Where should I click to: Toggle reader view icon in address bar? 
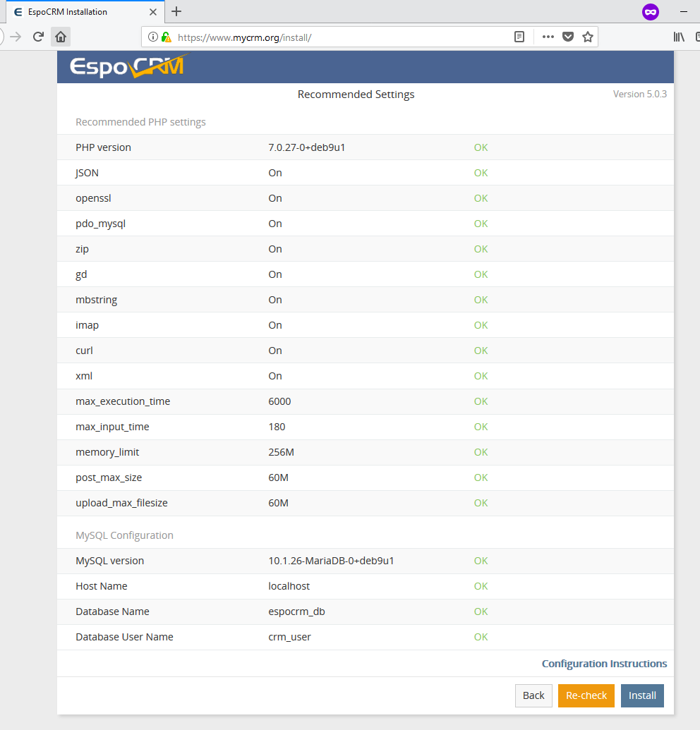[519, 37]
